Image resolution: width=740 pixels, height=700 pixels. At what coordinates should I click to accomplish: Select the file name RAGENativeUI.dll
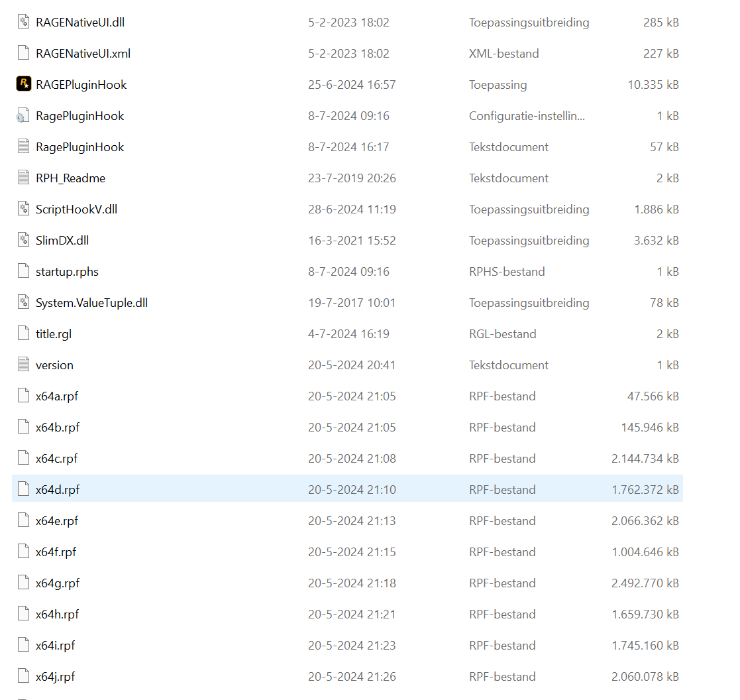tap(80, 22)
